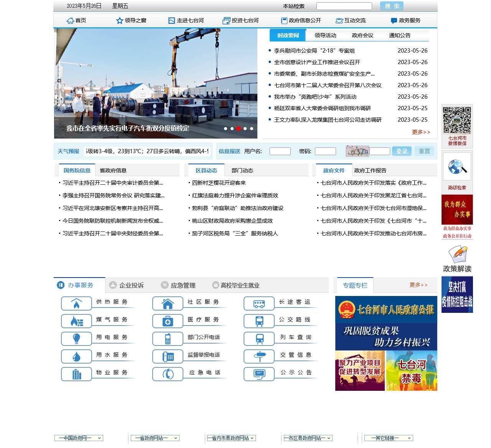This screenshot has height=448, width=491.
Task: Click the 更多>> link under news list
Action: pyautogui.click(x=421, y=132)
